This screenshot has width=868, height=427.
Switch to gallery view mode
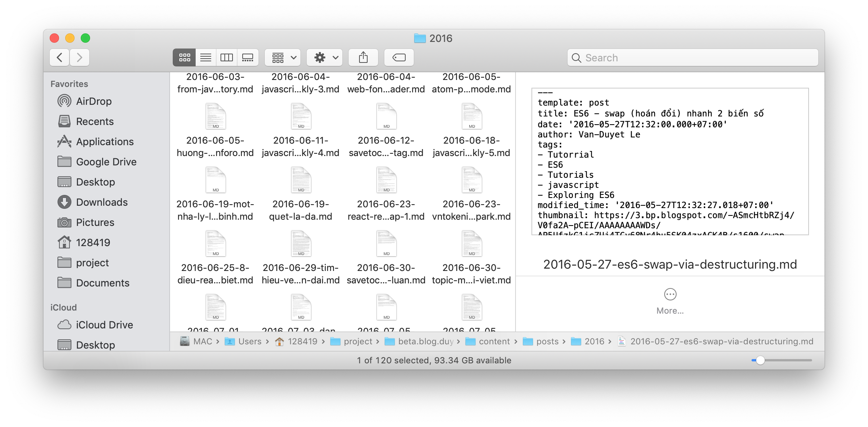point(248,57)
